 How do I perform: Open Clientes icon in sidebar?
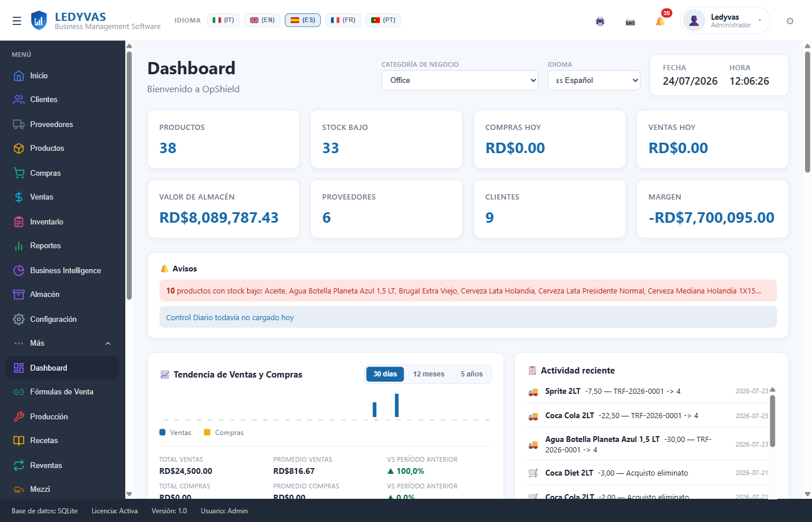coord(19,100)
